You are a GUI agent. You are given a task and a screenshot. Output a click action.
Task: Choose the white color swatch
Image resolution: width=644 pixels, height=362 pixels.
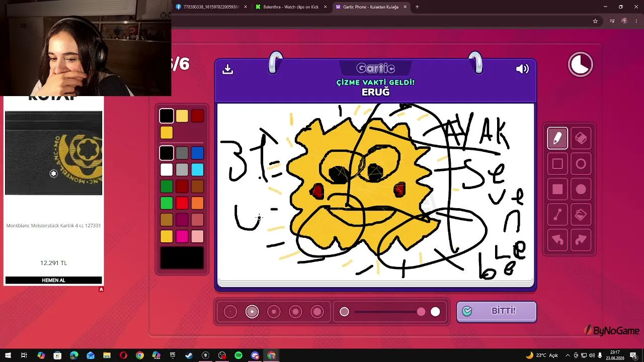(167, 169)
